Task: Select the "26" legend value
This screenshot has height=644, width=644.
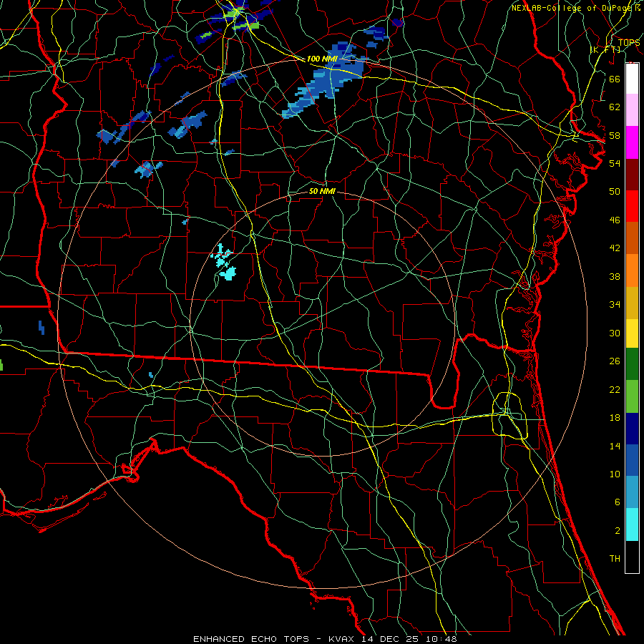Action: pyautogui.click(x=615, y=361)
